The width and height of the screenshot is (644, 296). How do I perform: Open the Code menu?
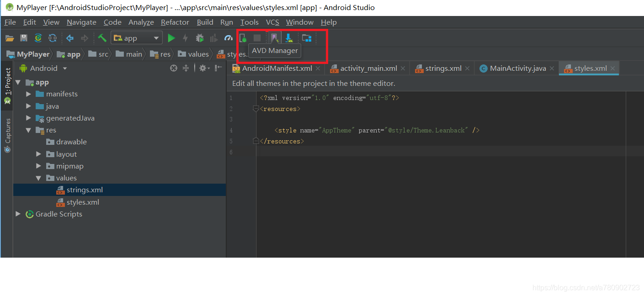pos(112,22)
